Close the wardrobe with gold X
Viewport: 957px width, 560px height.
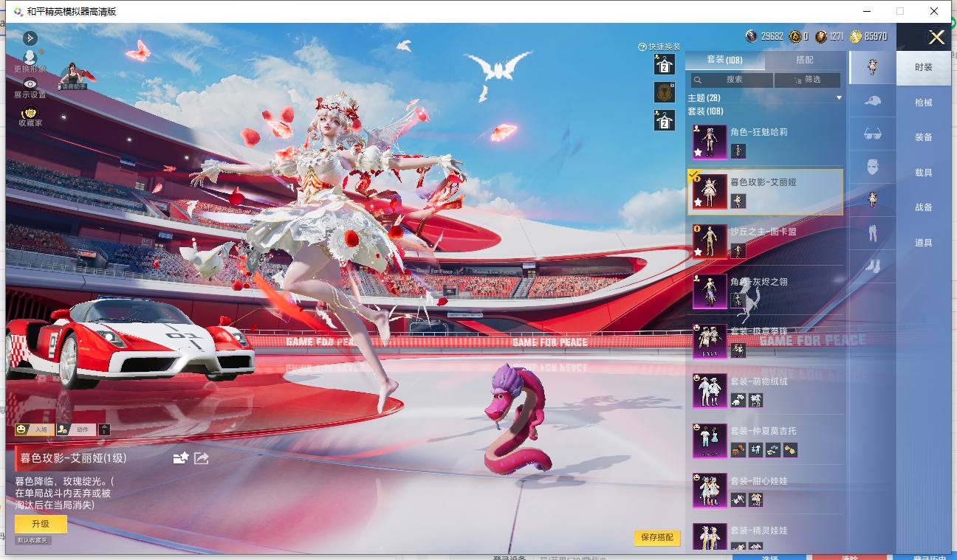[937, 38]
